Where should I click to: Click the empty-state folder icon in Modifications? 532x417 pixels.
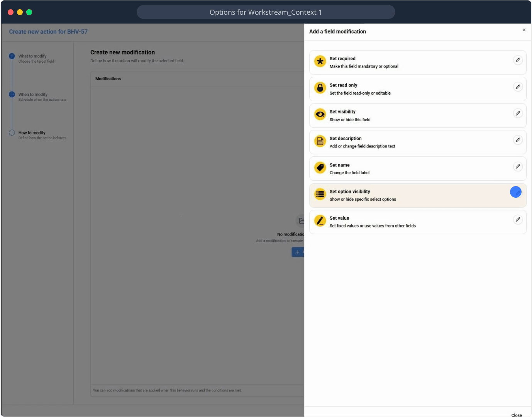click(x=300, y=221)
